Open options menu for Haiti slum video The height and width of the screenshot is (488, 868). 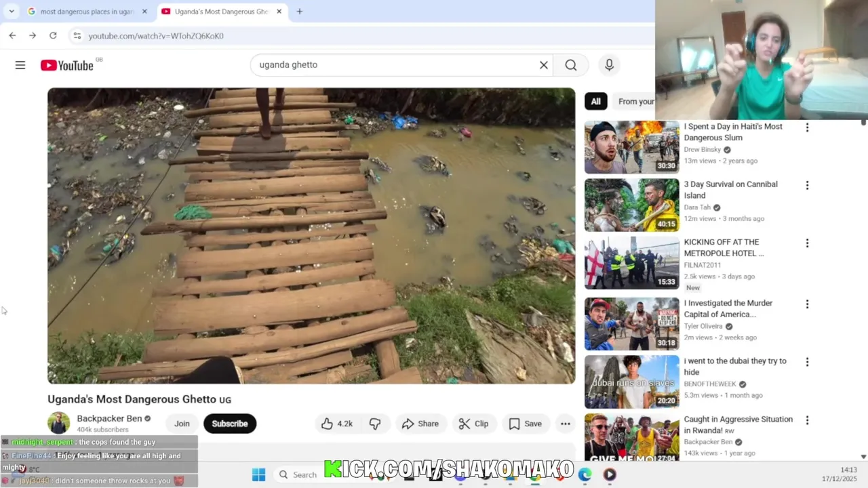pos(807,127)
